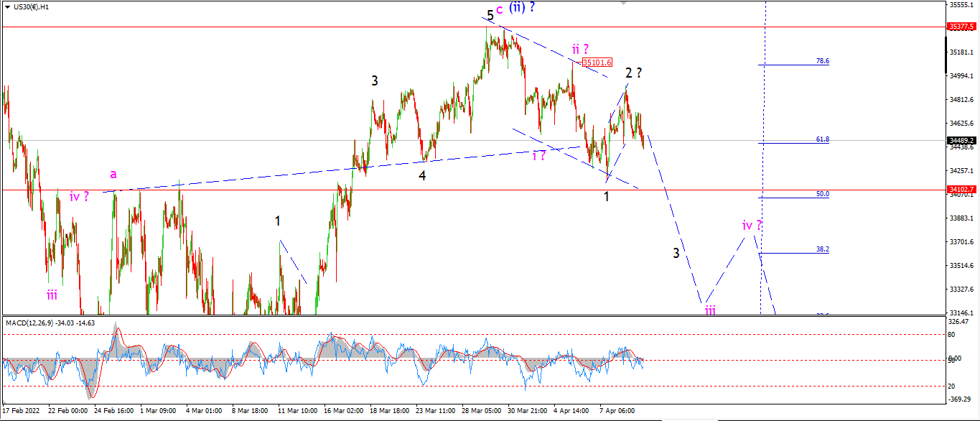Open the US30 chart symbol dropdown arrow
Image resolution: width=980 pixels, height=421 pixels.
(7, 6)
